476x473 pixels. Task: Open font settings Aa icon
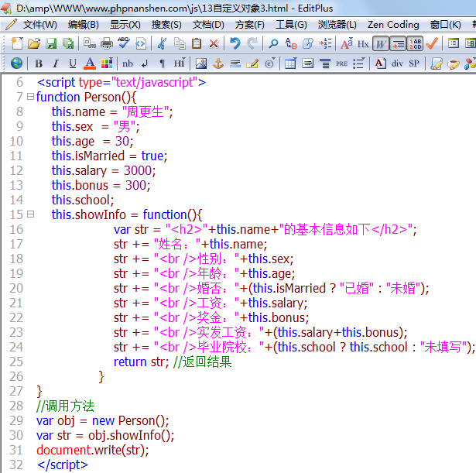tap(347, 43)
